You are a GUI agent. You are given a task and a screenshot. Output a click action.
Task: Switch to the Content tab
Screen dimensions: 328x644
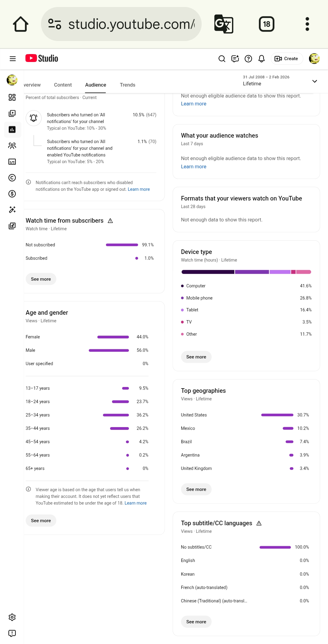click(x=63, y=85)
